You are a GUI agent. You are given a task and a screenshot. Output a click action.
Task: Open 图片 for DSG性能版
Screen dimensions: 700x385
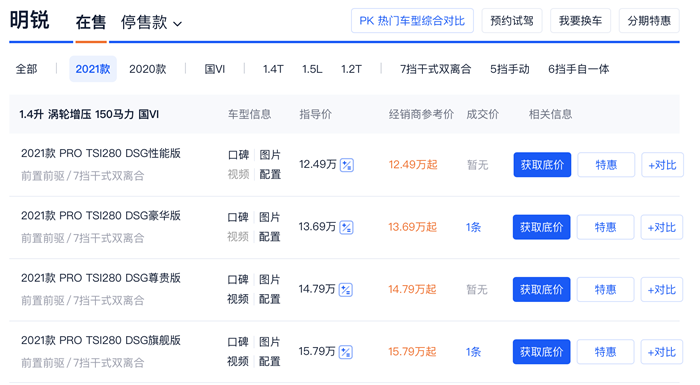pos(270,155)
